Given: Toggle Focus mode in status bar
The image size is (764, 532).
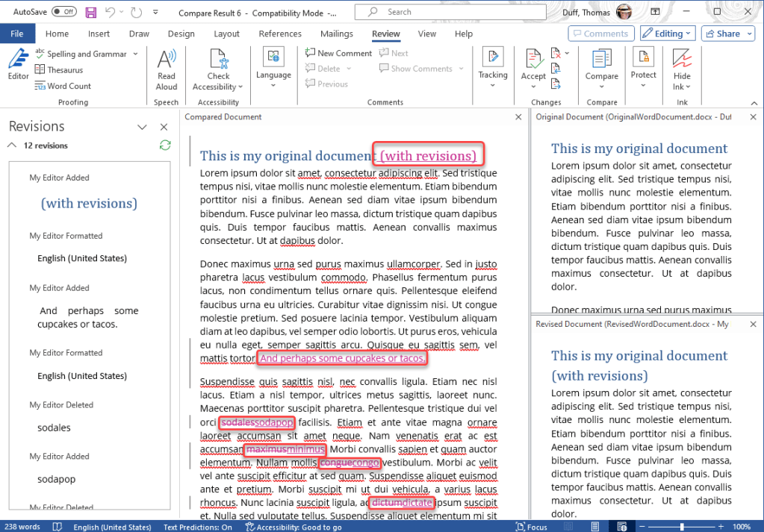Looking at the screenshot, I should pyautogui.click(x=531, y=527).
